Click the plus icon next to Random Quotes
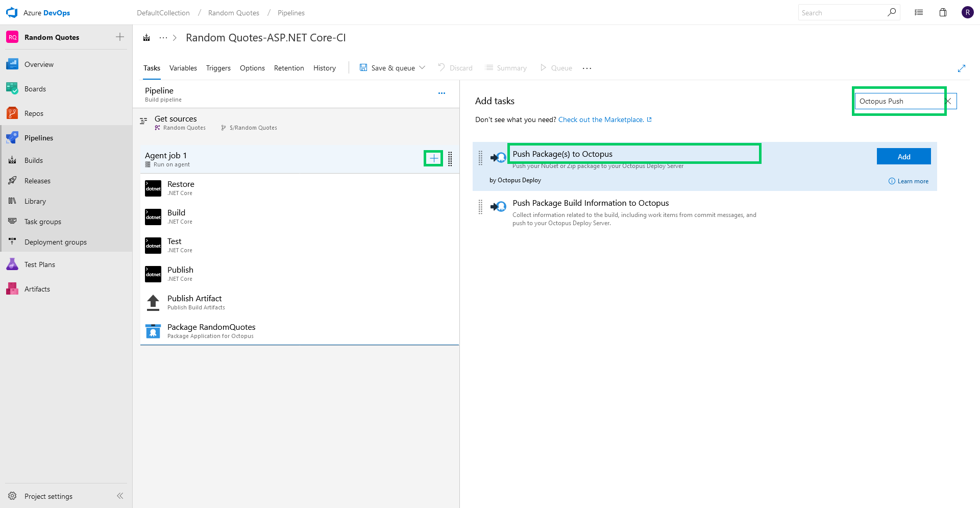 120,37
